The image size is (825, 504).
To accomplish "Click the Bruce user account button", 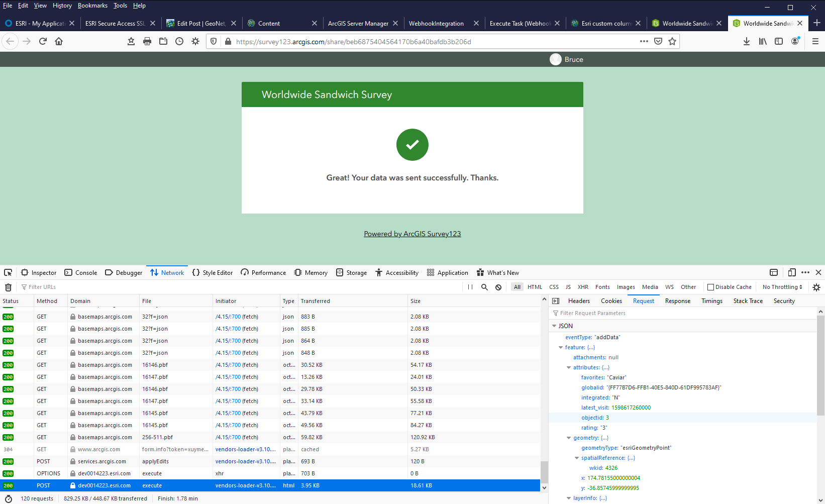I will click(567, 59).
